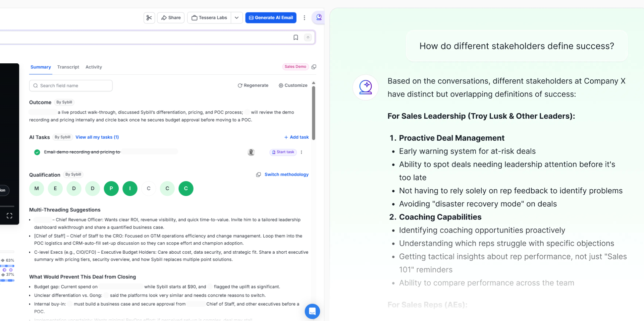Select the I qualification circle

click(130, 189)
